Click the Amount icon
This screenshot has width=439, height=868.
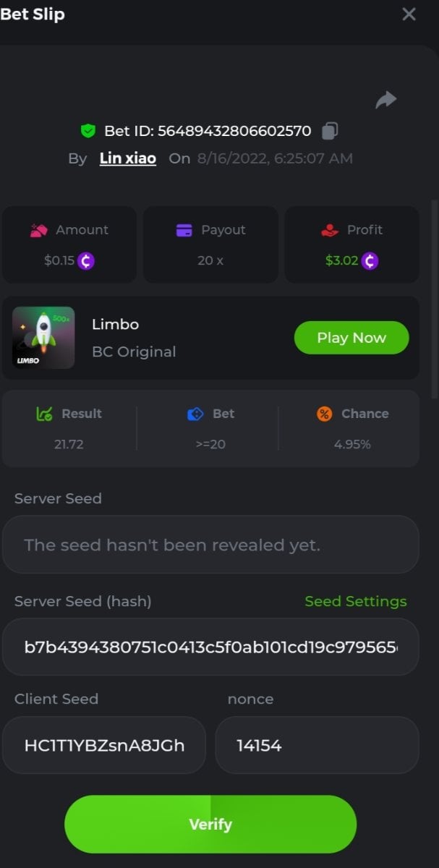39,230
